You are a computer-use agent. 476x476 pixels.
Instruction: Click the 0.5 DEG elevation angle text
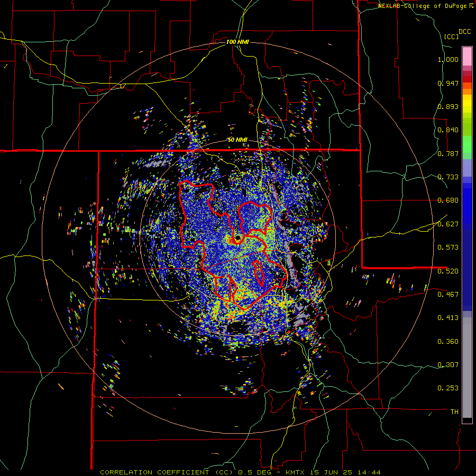254,472
